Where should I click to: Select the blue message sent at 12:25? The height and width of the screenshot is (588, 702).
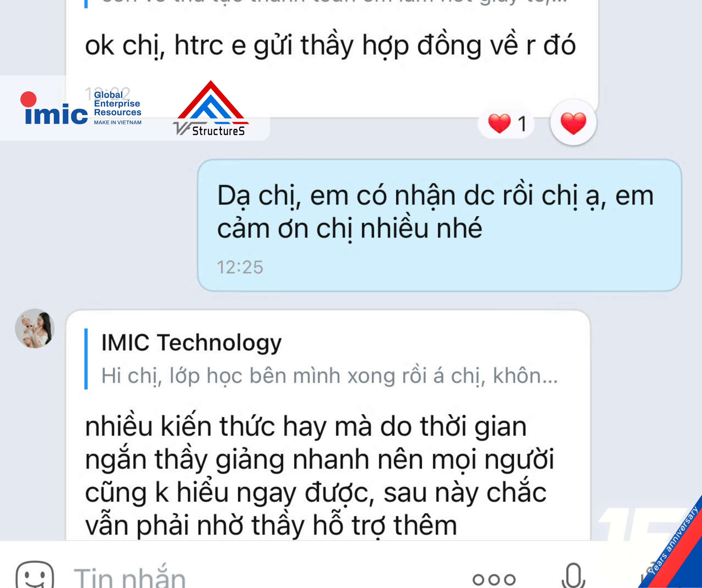tap(439, 225)
